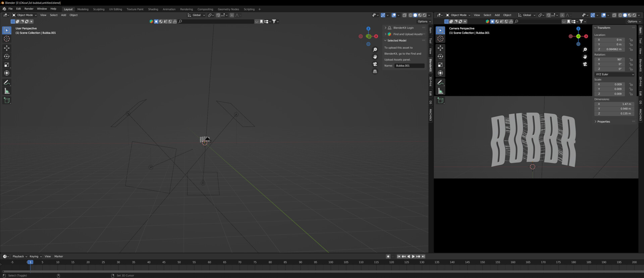Toggle auto keying record button in timeline
This screenshot has width=644, height=278.
point(388,257)
